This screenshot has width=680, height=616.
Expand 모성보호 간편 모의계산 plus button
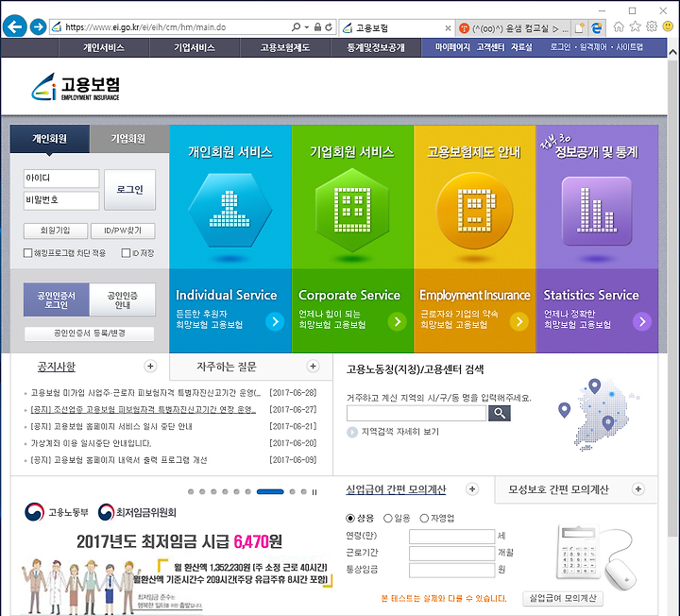(x=637, y=489)
